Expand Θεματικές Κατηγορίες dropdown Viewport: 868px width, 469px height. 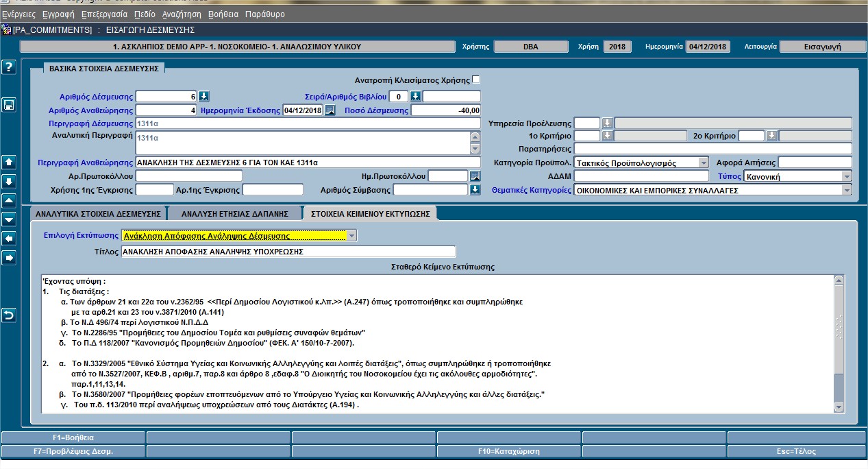[847, 190]
